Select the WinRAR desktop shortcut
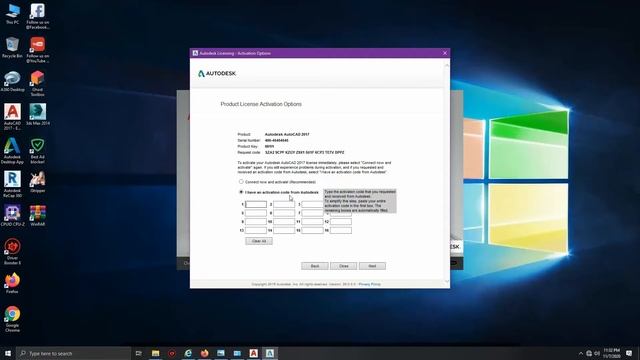The image size is (640, 360). pos(38,216)
